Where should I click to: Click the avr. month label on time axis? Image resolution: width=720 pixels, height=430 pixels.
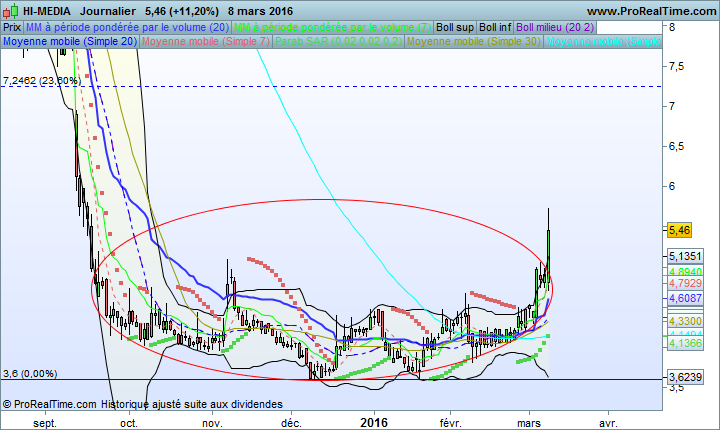click(x=608, y=423)
